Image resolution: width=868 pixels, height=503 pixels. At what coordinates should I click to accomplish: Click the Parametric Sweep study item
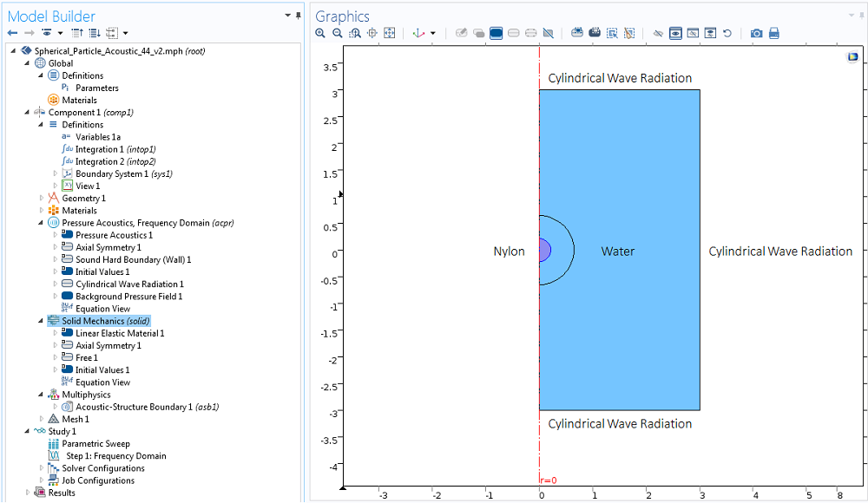pos(95,444)
